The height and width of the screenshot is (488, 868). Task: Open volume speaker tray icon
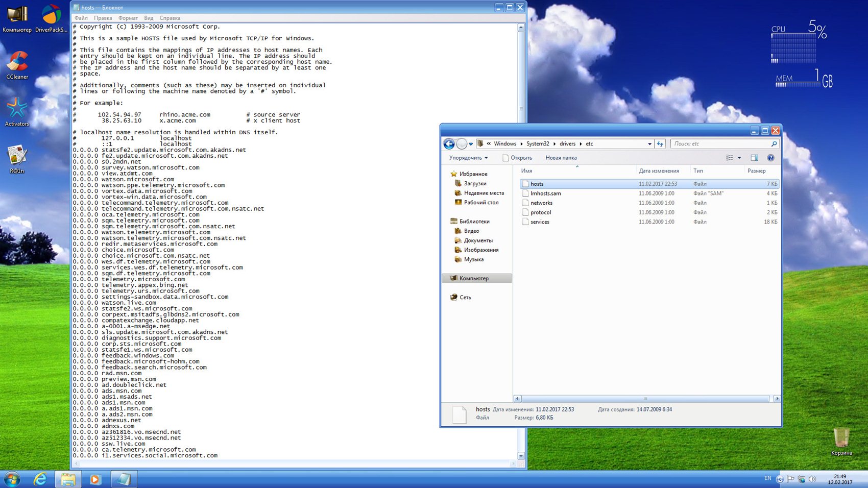[x=812, y=479]
